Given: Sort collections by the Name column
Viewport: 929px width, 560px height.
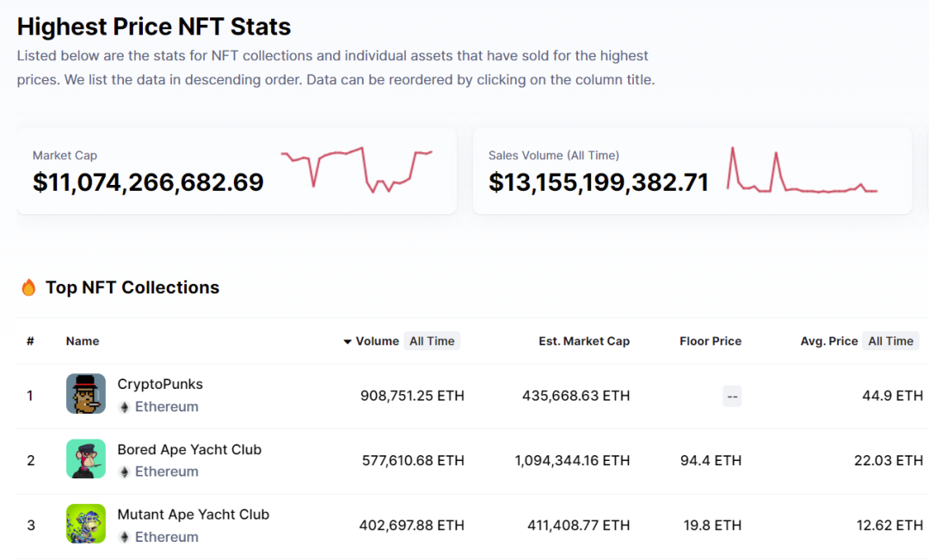Looking at the screenshot, I should click(x=83, y=342).
